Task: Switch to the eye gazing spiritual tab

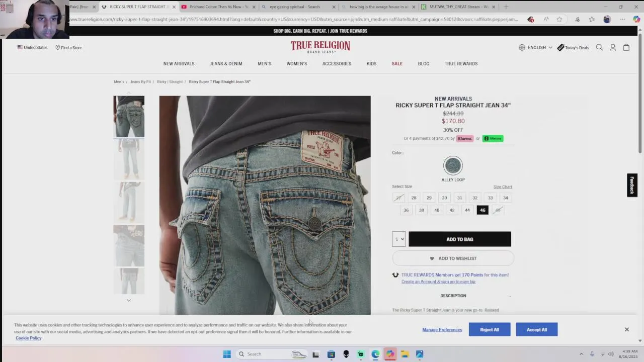Action: click(x=299, y=7)
